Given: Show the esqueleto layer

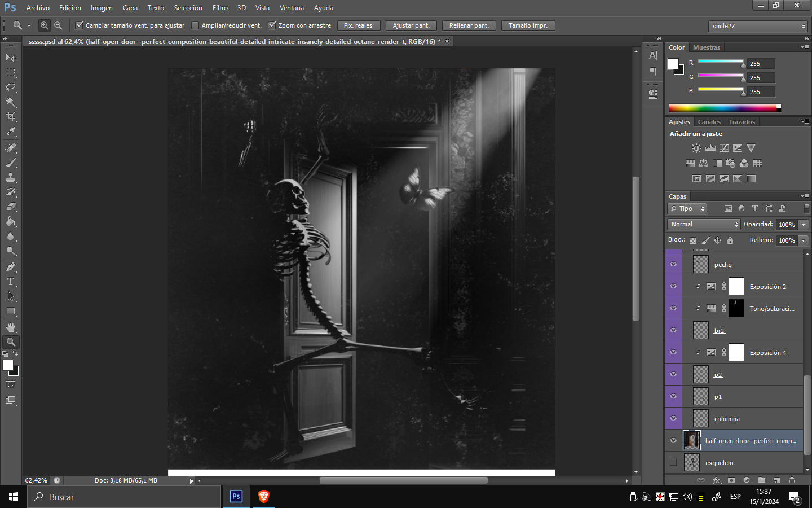Looking at the screenshot, I should pyautogui.click(x=673, y=462).
